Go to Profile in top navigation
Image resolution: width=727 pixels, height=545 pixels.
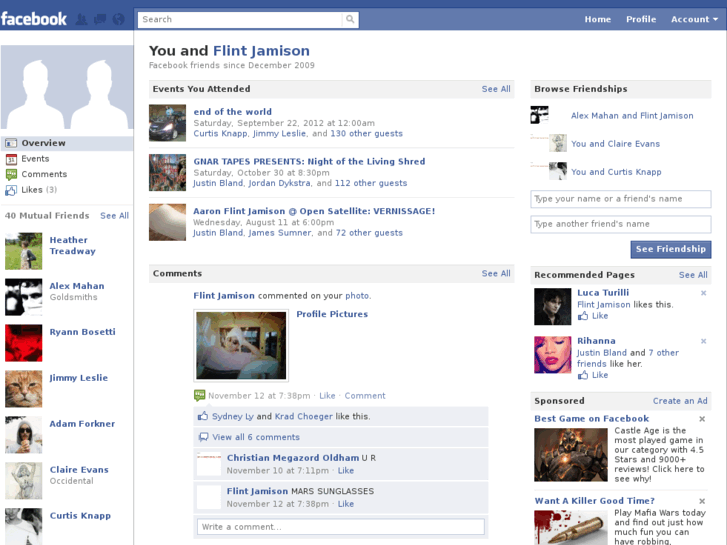[x=641, y=19]
